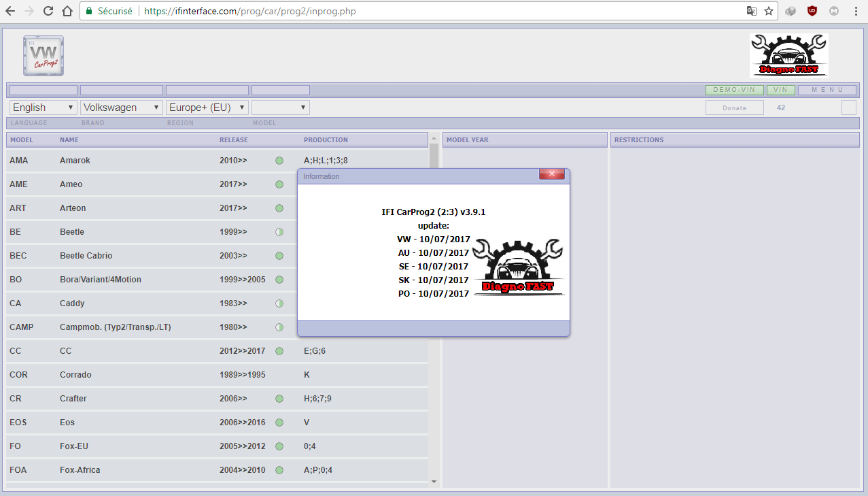Select the Fox-EU model row
Viewport: 868px width, 496px height.
click(x=218, y=446)
